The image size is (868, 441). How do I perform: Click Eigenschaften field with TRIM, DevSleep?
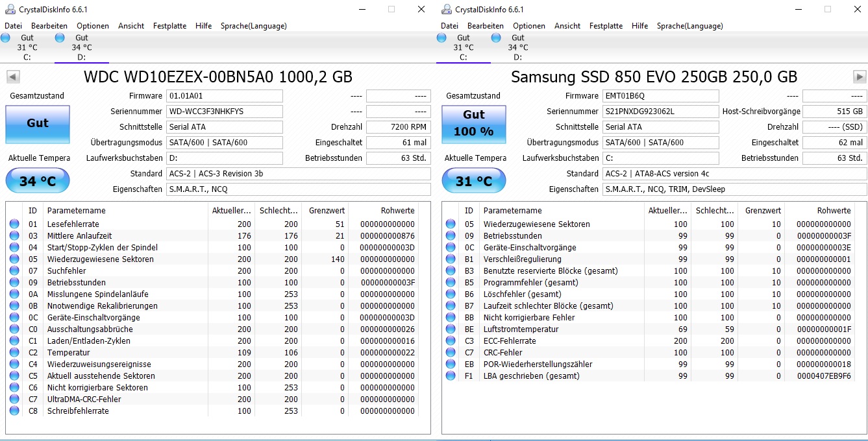pyautogui.click(x=734, y=189)
